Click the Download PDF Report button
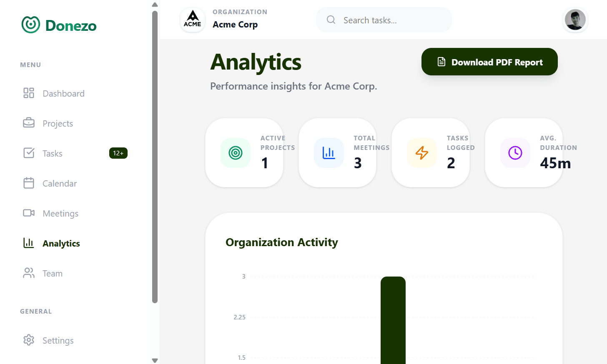 tap(489, 62)
